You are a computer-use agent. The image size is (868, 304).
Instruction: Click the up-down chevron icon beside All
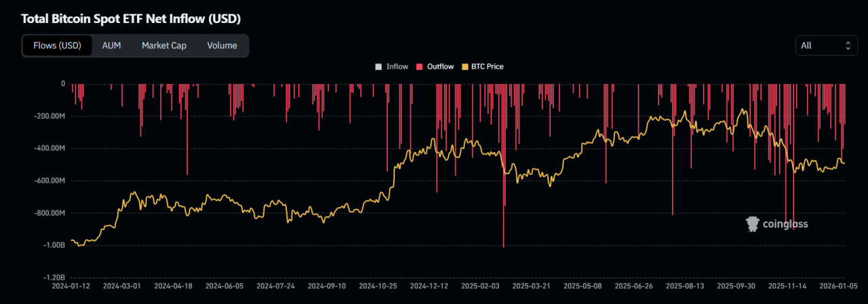(x=848, y=45)
